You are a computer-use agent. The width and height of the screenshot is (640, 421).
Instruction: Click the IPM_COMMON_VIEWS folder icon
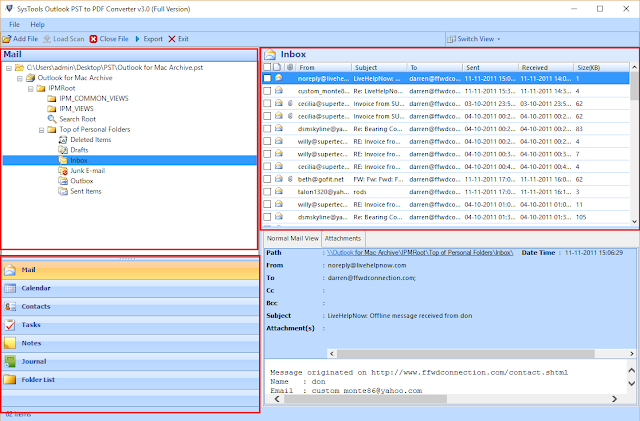[x=52, y=98]
